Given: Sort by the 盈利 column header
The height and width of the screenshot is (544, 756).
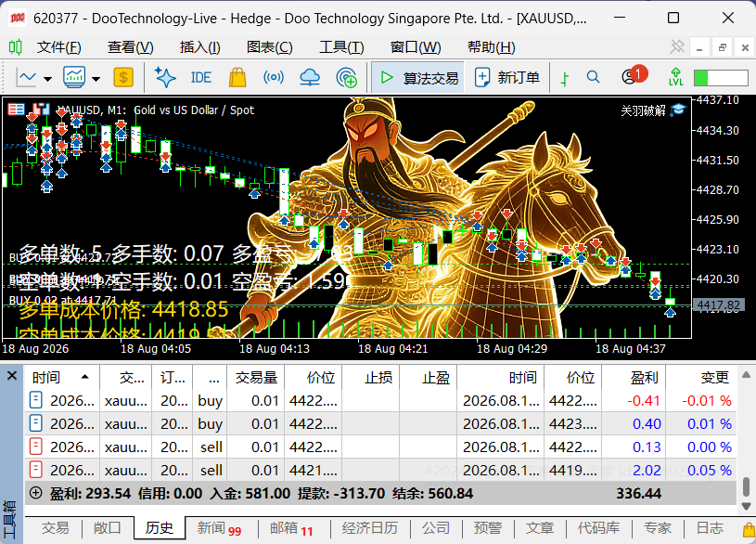Looking at the screenshot, I should tap(634, 377).
